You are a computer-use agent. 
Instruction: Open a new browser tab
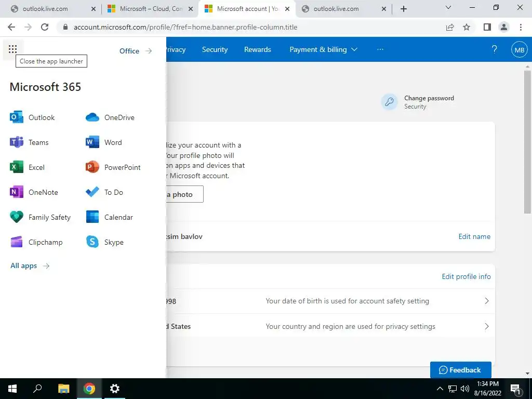pos(403,9)
